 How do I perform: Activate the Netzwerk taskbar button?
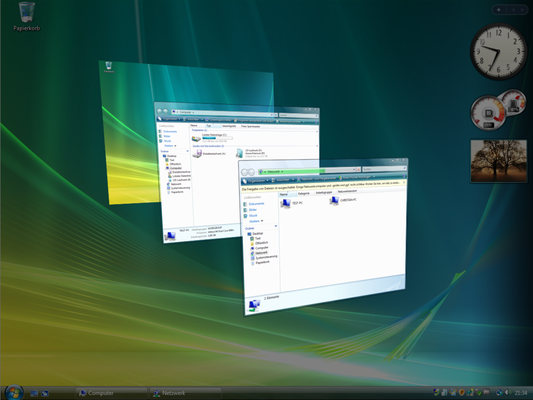[186, 393]
